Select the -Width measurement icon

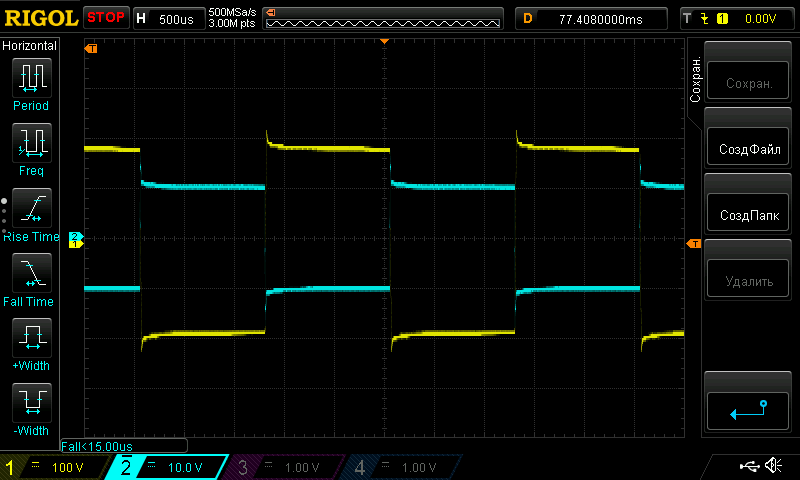(x=32, y=402)
